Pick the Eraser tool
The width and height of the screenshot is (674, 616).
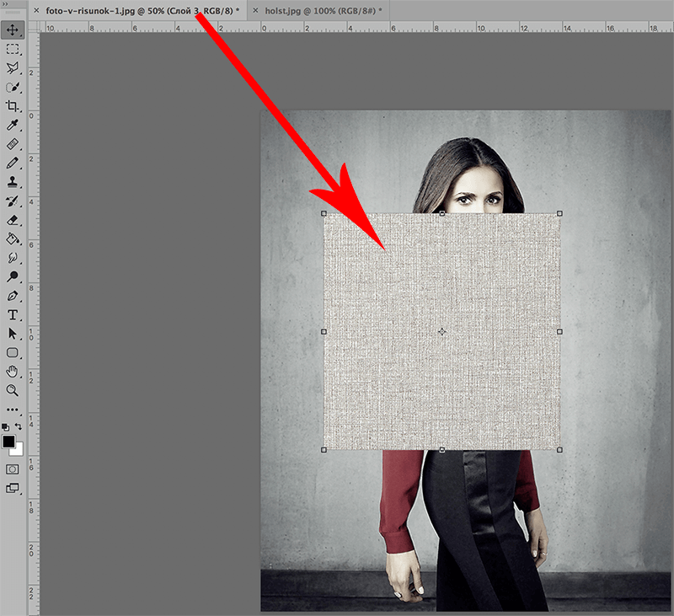coord(13,219)
